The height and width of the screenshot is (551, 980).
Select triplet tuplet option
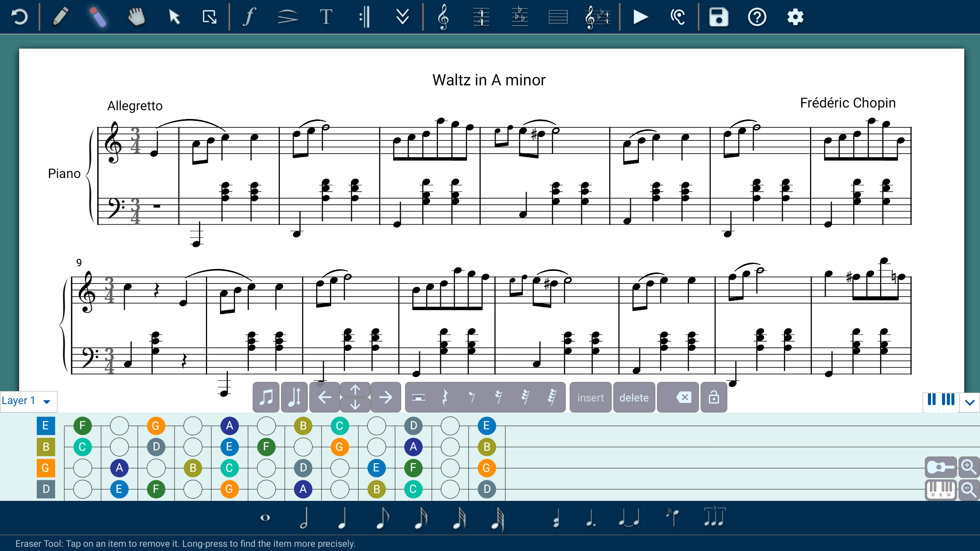pyautogui.click(x=714, y=517)
